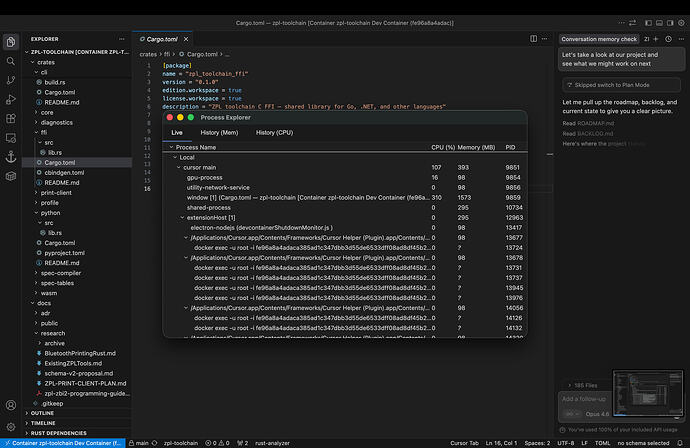The image size is (690, 448).
Task: Open the Search view in activity bar
Action: tap(11, 61)
